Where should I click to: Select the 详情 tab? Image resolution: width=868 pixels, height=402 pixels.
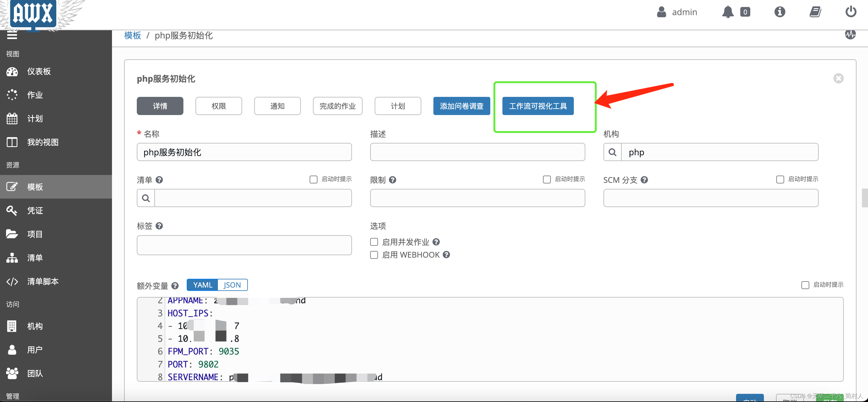tap(160, 106)
